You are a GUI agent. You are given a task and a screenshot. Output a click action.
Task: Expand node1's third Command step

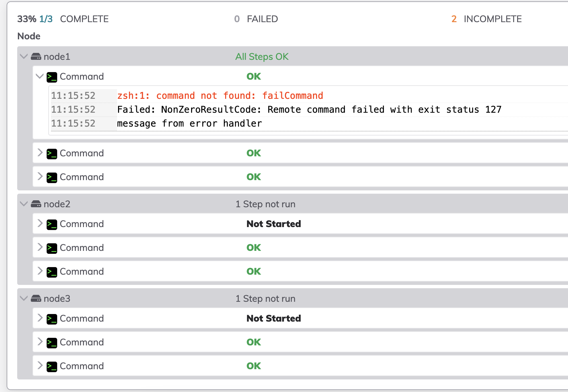[x=40, y=176]
